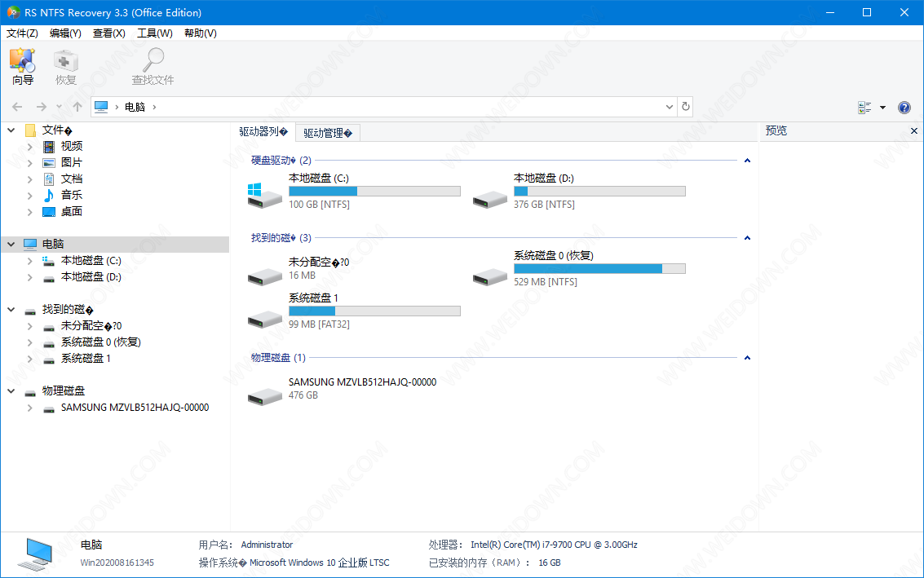Click 系统磁盘 0 (恢复) usage bar
Viewport: 924px width, 578px height.
coord(599,269)
